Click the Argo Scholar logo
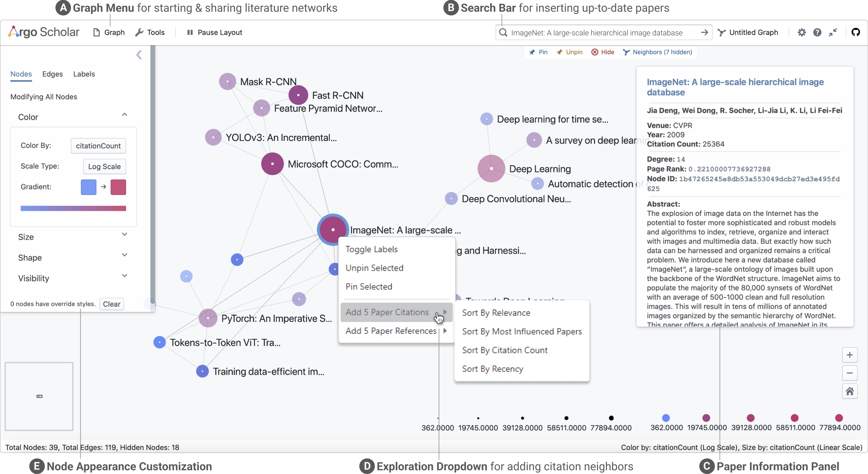The image size is (868, 474). [44, 32]
